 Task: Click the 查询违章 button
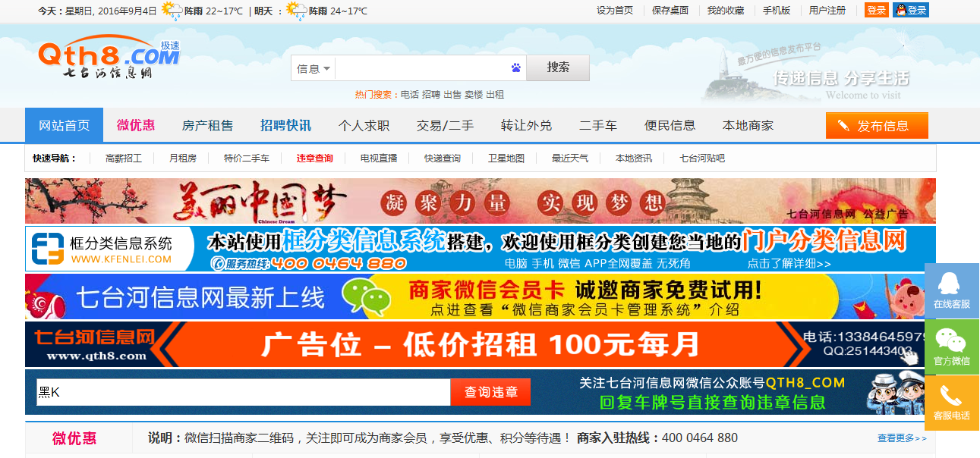click(x=490, y=392)
